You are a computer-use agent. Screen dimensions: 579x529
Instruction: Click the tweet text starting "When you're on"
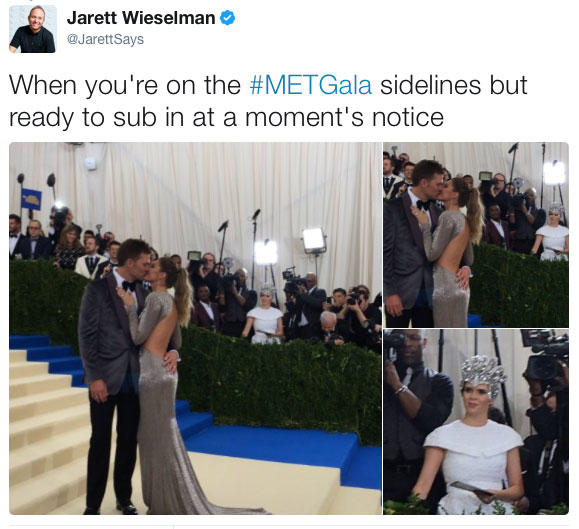[268, 101]
